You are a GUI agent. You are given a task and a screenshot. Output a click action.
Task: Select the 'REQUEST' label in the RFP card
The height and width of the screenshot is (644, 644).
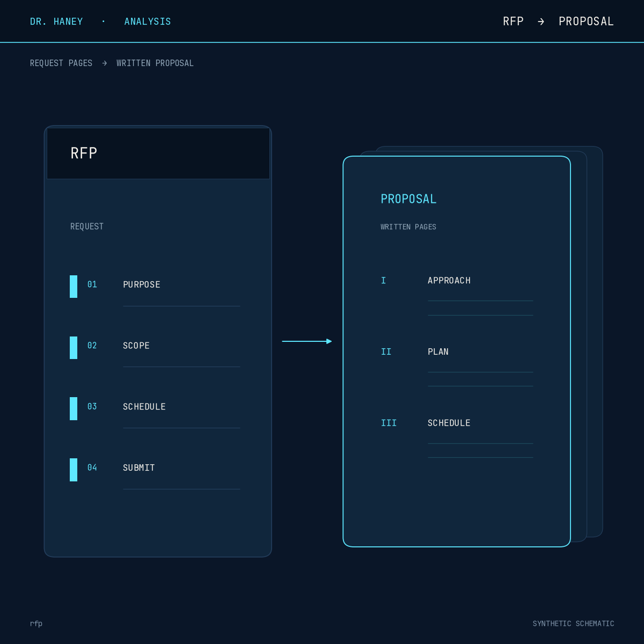coord(87,226)
